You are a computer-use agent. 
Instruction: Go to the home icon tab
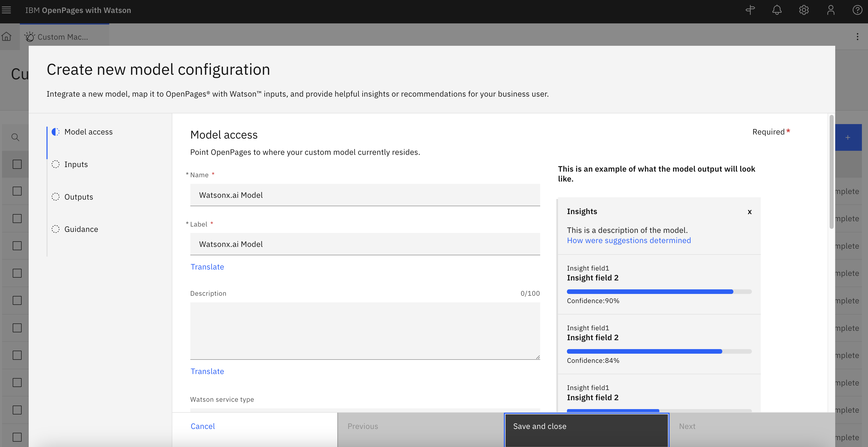(6, 36)
